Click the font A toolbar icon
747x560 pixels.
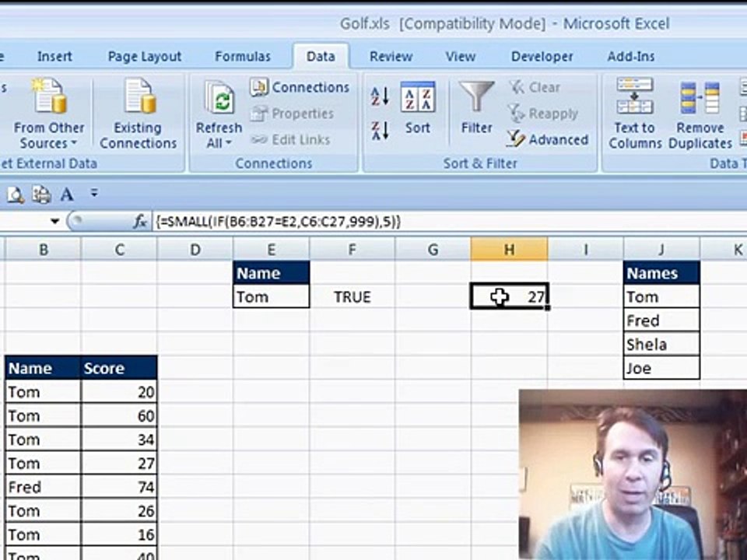tap(67, 194)
